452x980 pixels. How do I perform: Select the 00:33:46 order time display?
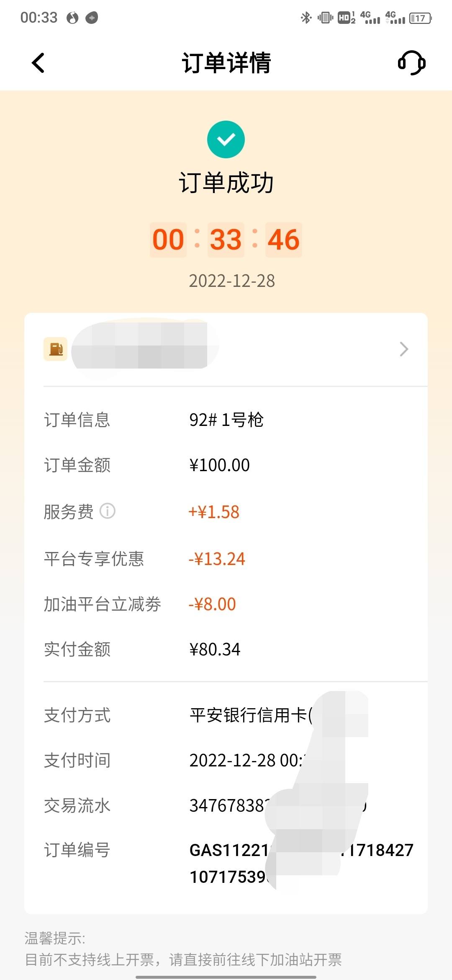(x=226, y=240)
